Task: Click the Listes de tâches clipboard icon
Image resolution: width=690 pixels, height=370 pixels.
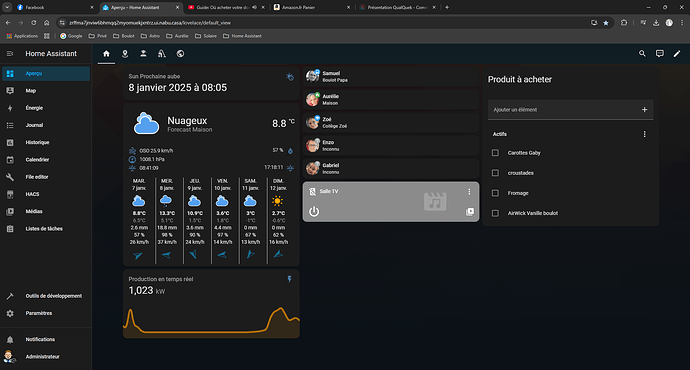Action: pos(10,229)
